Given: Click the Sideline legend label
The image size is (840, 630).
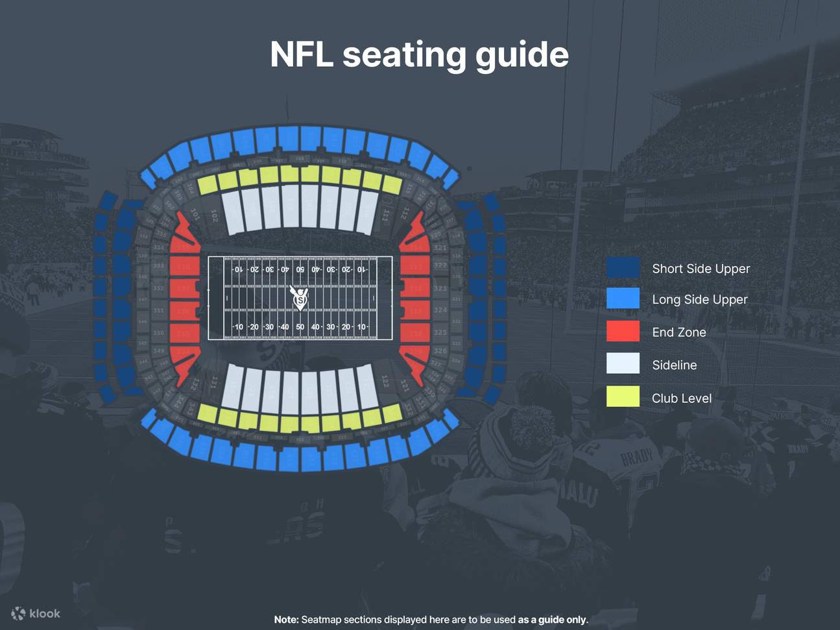Looking at the screenshot, I should pyautogui.click(x=674, y=365).
